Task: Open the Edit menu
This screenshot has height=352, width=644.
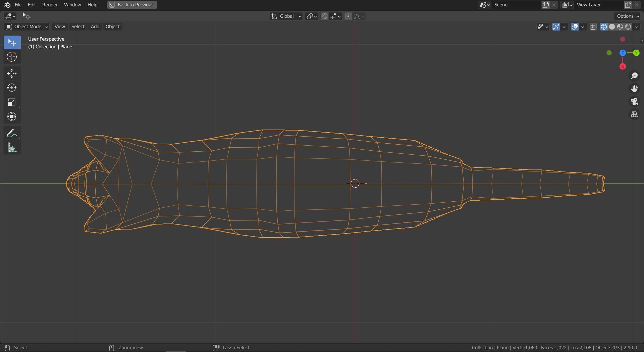Action: [32, 5]
